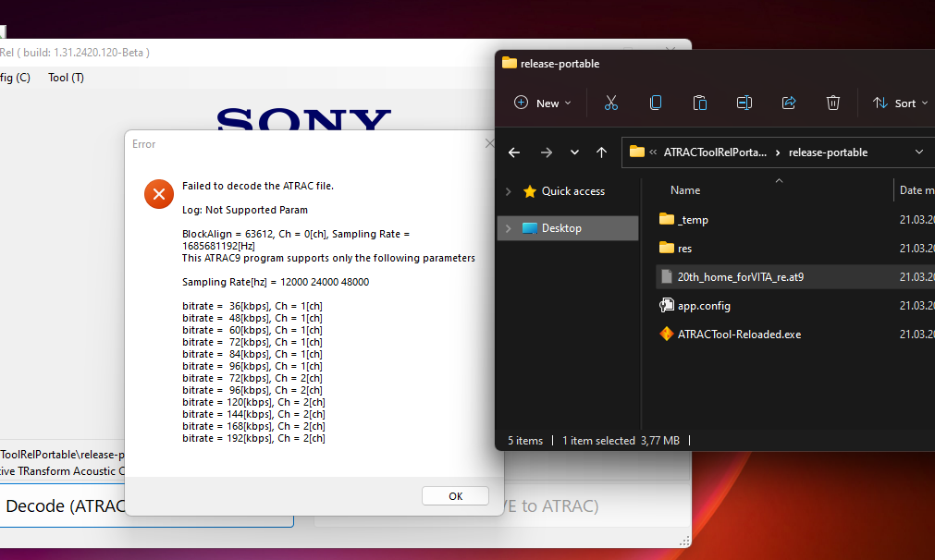Select the res folder

point(684,249)
